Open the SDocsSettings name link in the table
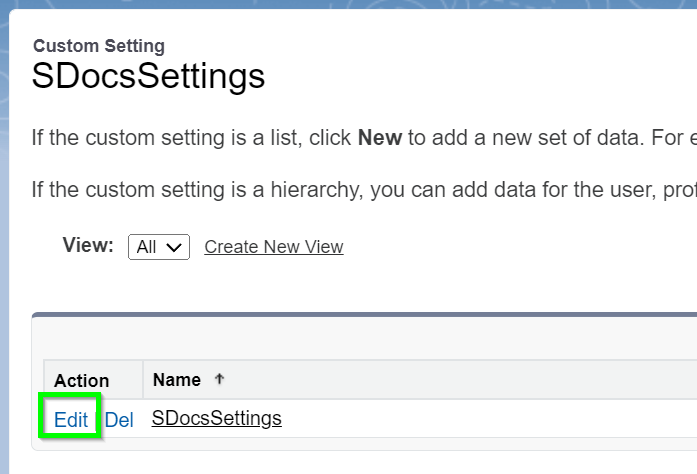Viewport: 697px width, 474px height. point(216,418)
